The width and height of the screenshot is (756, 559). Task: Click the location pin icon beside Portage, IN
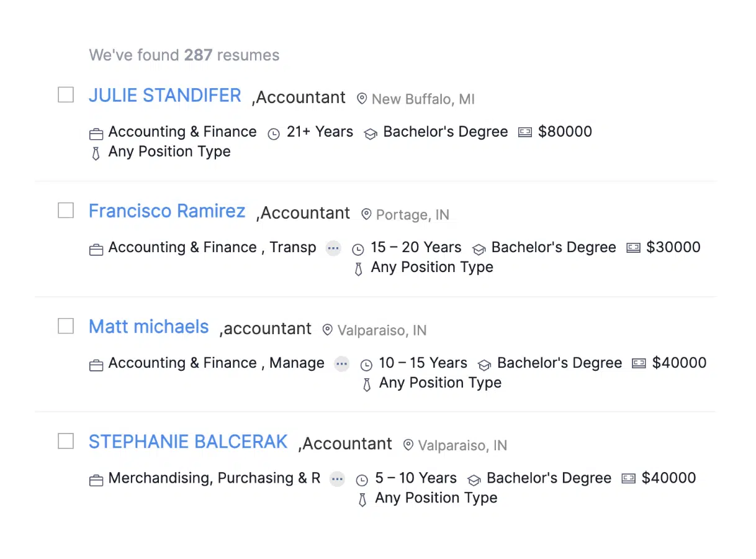tap(366, 214)
